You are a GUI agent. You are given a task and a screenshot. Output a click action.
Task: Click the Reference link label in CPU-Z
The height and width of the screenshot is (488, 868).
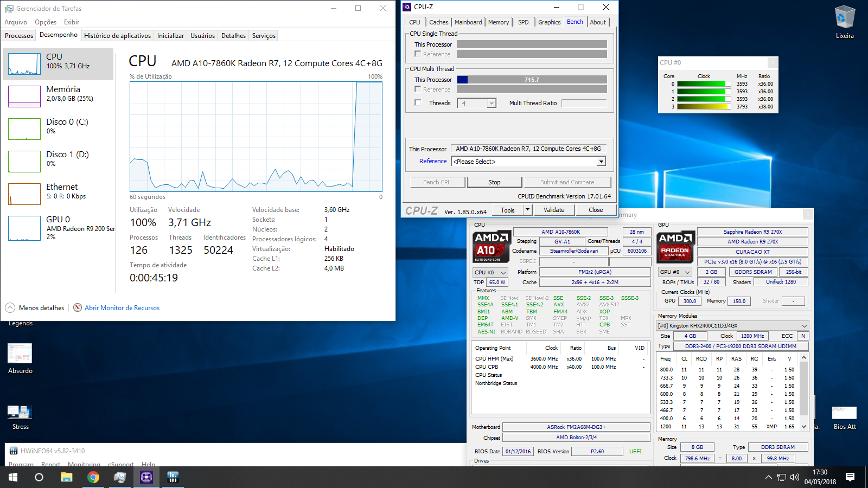[x=433, y=161]
